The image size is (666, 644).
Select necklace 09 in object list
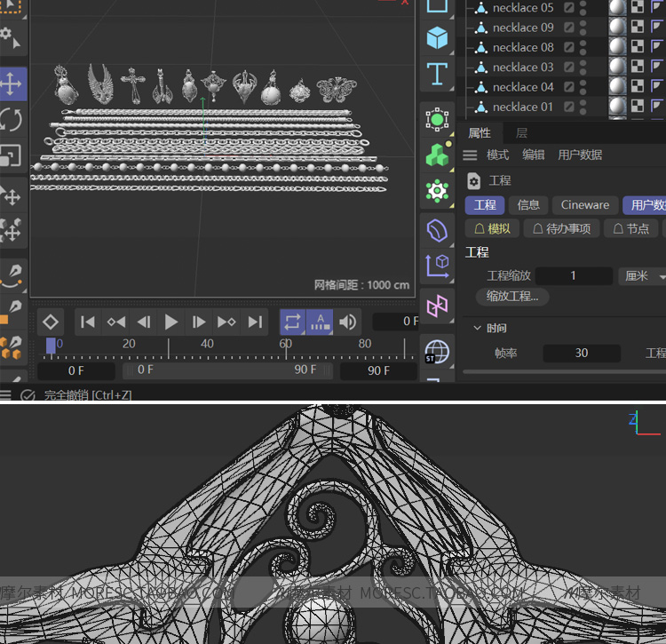click(x=523, y=28)
